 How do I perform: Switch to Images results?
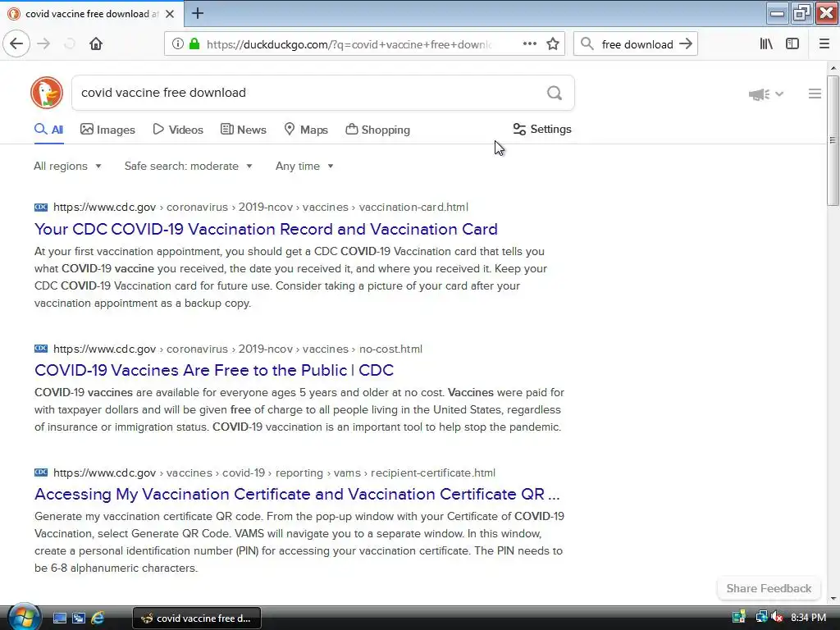coord(107,130)
